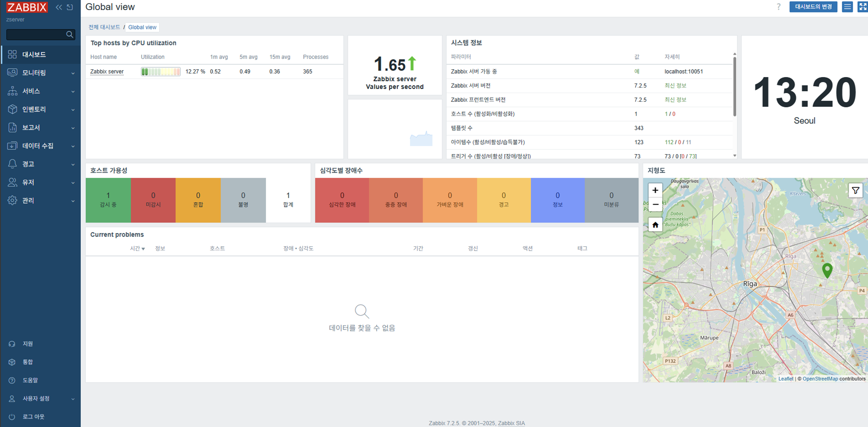Screen dimensions: 868x427
Task: Open the OpenStreetMap link
Action: (x=820, y=379)
